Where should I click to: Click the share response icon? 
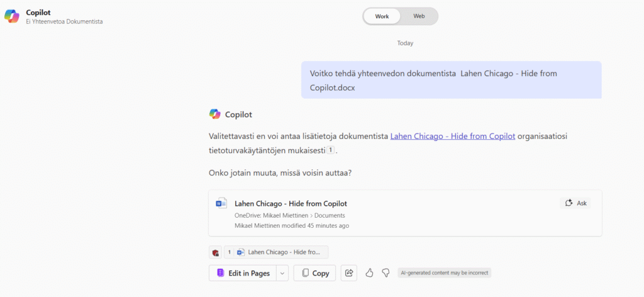coord(349,273)
